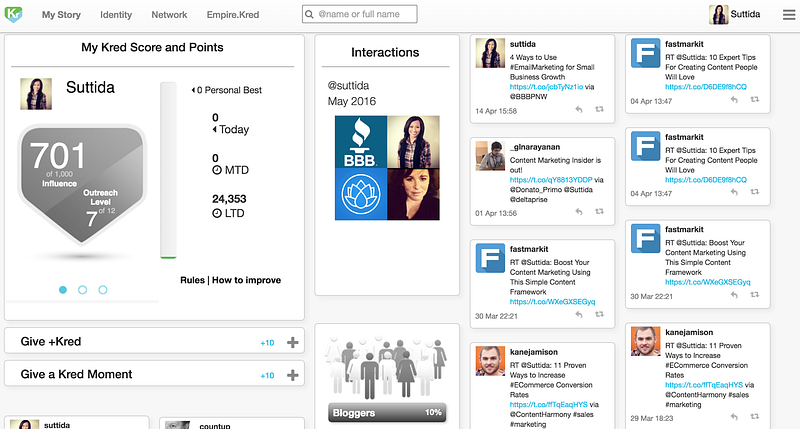Open the My Story menu
The image size is (800, 429).
click(61, 15)
